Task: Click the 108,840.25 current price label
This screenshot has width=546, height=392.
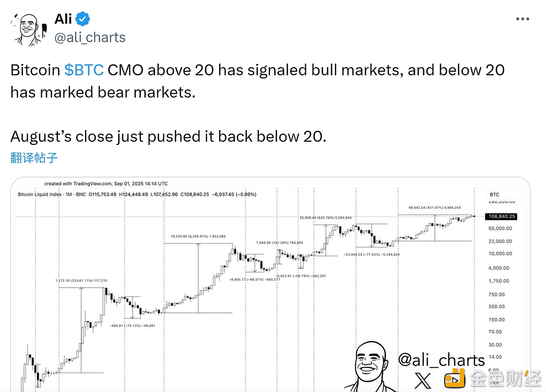Action: tap(501, 216)
